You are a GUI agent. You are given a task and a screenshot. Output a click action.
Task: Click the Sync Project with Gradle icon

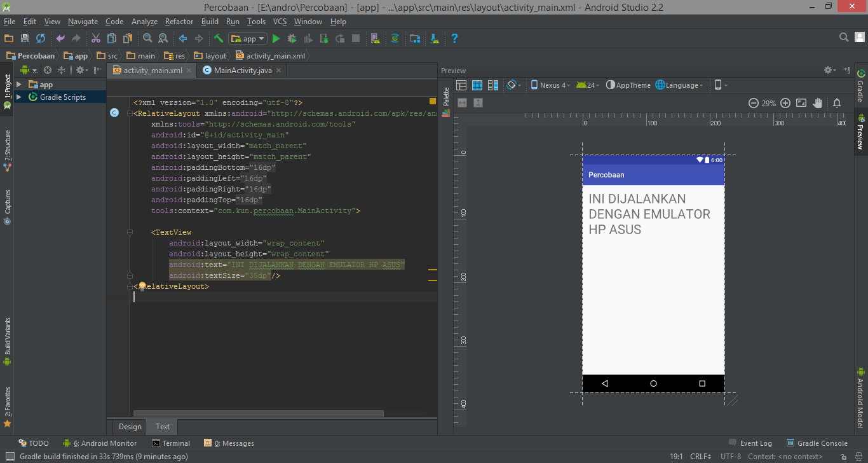pos(395,39)
